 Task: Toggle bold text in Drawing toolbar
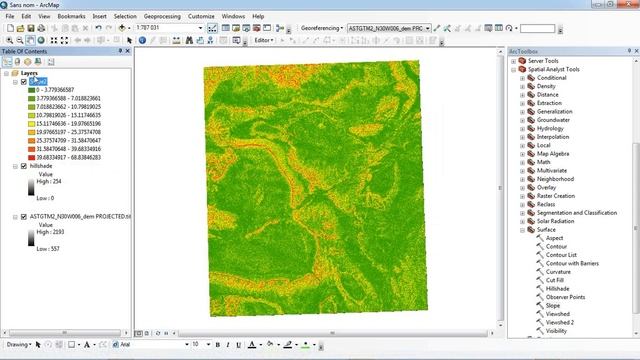(x=218, y=345)
